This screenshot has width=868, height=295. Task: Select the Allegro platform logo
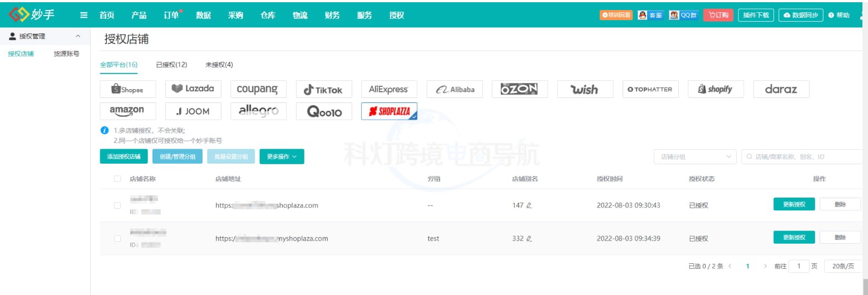pyautogui.click(x=258, y=111)
